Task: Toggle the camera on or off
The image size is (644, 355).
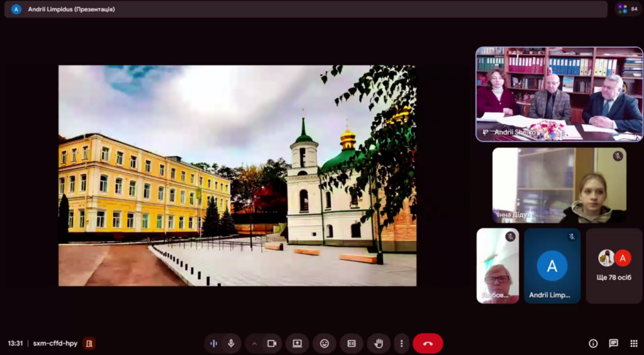Action: pos(272,343)
